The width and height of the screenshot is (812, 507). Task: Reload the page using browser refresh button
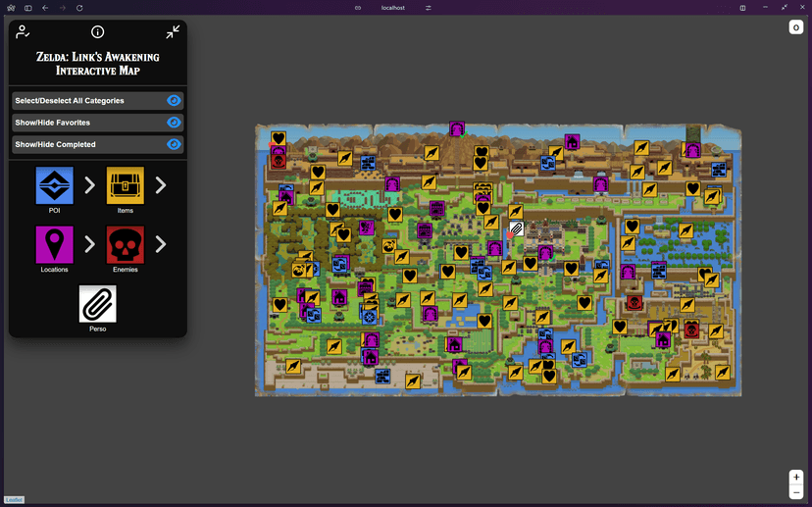[x=79, y=8]
